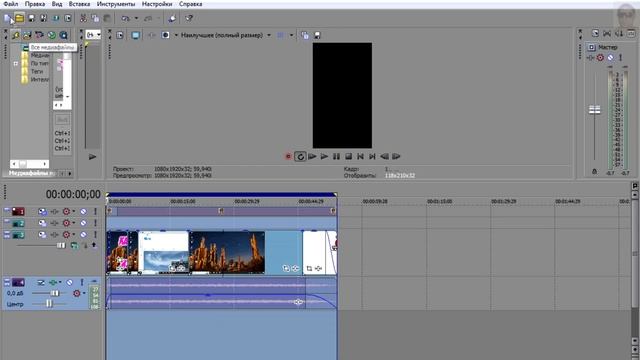Click the media search magnifier icon
The image size is (640, 360).
[63, 35]
